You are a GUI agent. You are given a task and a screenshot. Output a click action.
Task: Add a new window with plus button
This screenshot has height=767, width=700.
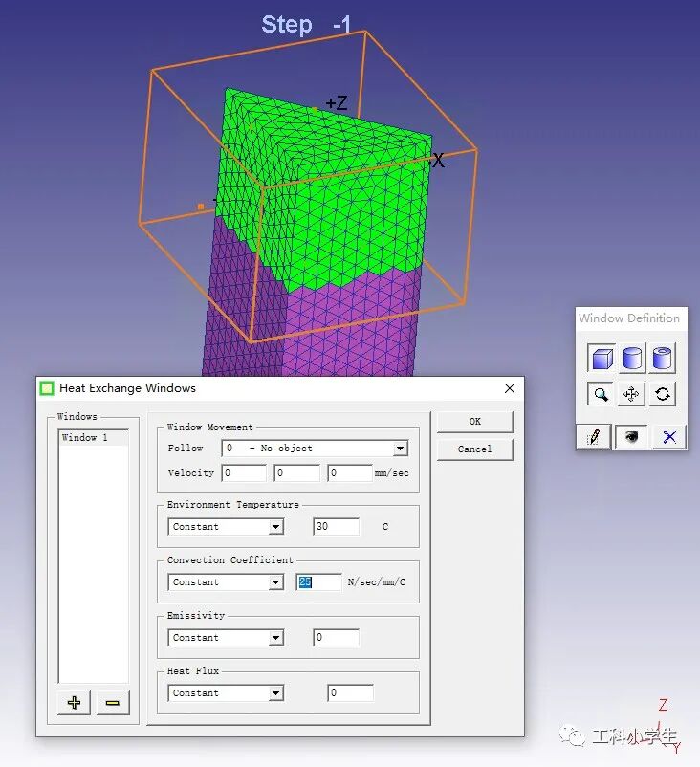[74, 703]
